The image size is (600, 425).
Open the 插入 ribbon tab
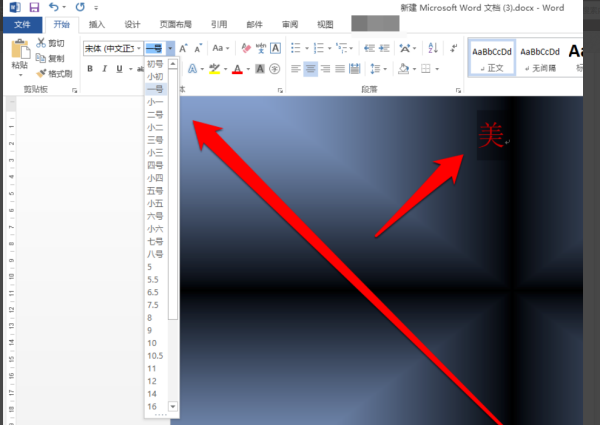click(97, 24)
